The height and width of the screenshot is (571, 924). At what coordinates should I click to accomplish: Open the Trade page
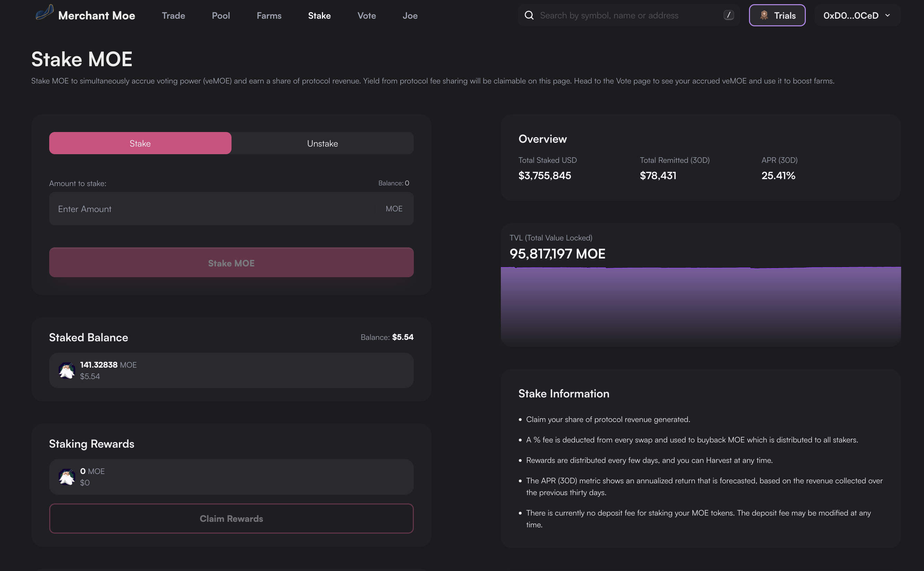click(173, 16)
